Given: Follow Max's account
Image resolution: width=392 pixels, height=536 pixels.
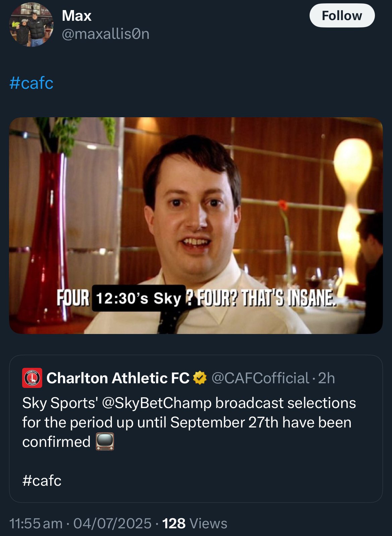Looking at the screenshot, I should pyautogui.click(x=342, y=15).
